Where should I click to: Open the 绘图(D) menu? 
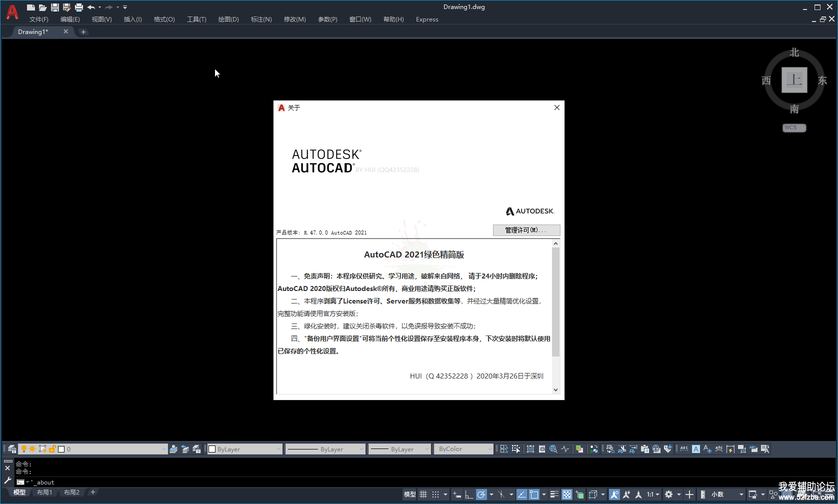point(228,19)
